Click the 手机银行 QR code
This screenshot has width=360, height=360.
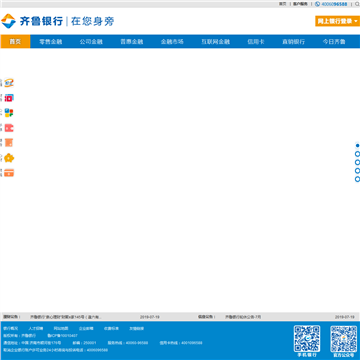coord(307,339)
